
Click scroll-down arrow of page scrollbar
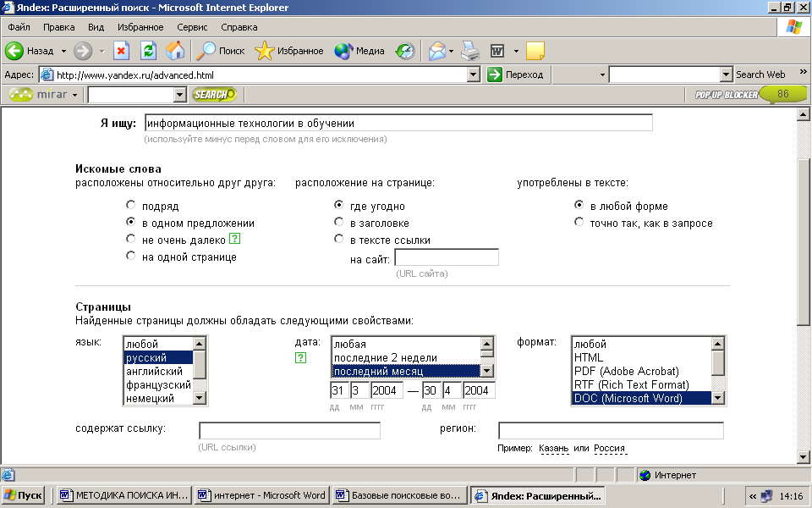pos(804,457)
